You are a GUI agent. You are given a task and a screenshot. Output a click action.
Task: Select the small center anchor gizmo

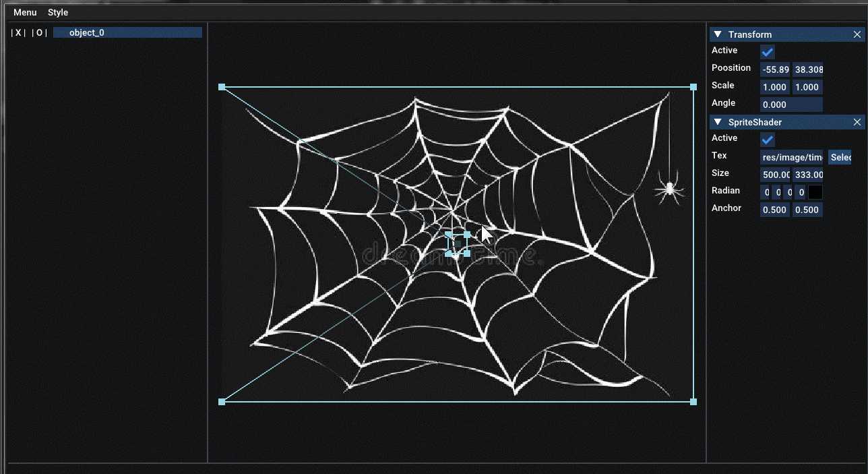(x=458, y=243)
